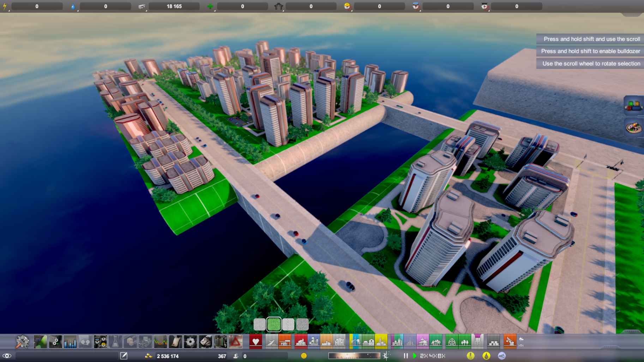Pause the game simulation

pyautogui.click(x=406, y=356)
